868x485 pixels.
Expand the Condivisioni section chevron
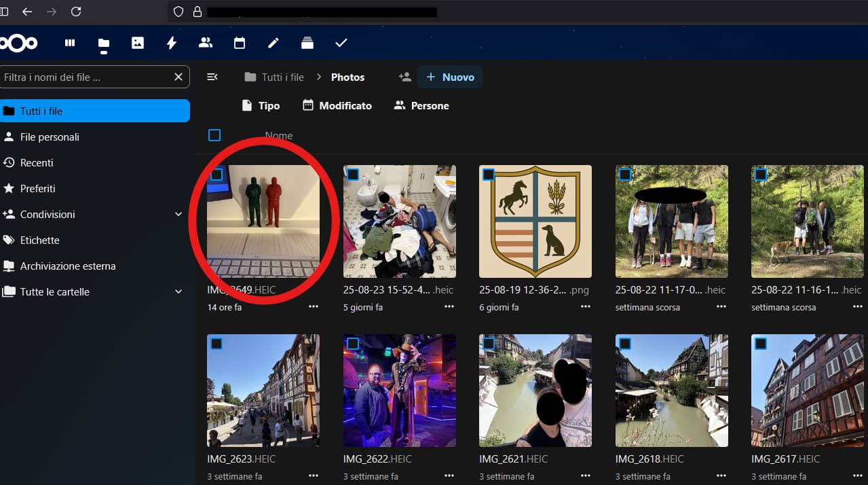(x=178, y=215)
